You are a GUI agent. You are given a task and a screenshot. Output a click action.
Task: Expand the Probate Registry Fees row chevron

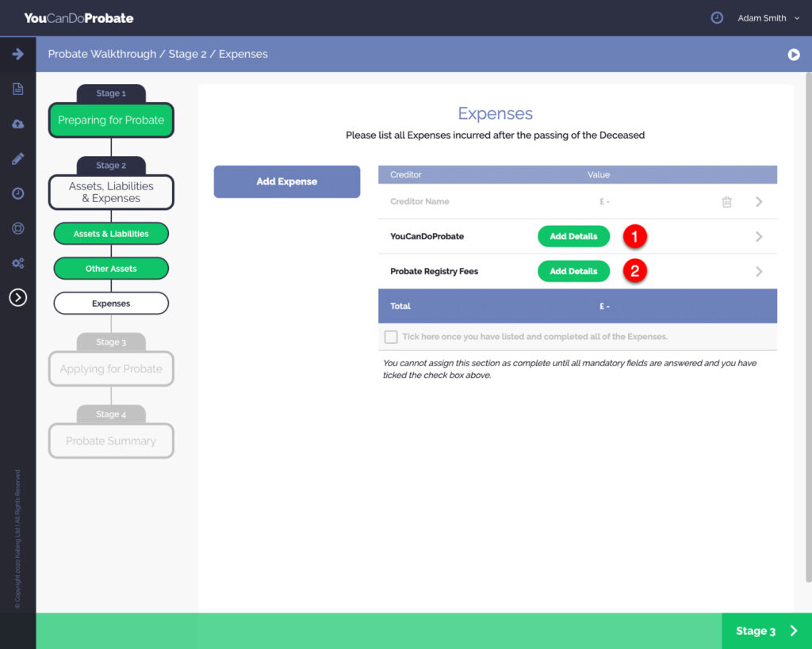click(x=759, y=272)
